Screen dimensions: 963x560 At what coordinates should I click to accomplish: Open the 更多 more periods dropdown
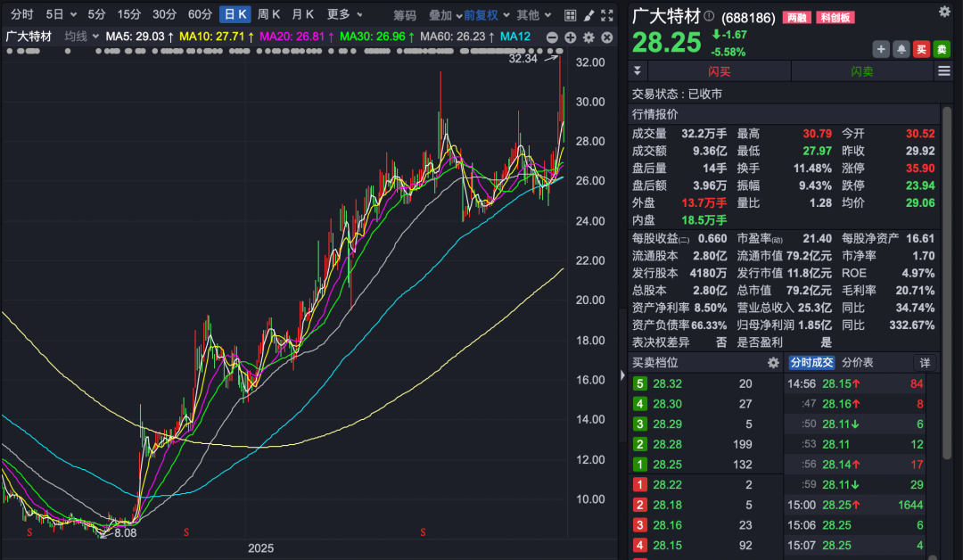[x=344, y=15]
